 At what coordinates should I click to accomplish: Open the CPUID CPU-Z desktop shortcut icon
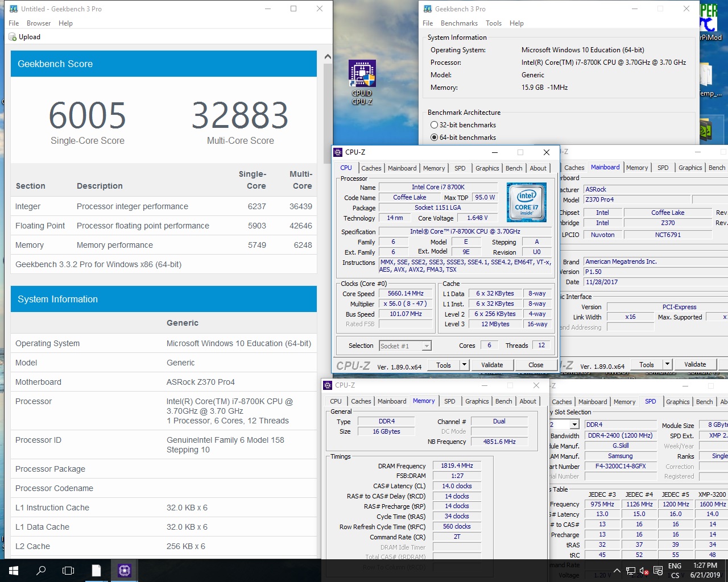pos(362,82)
